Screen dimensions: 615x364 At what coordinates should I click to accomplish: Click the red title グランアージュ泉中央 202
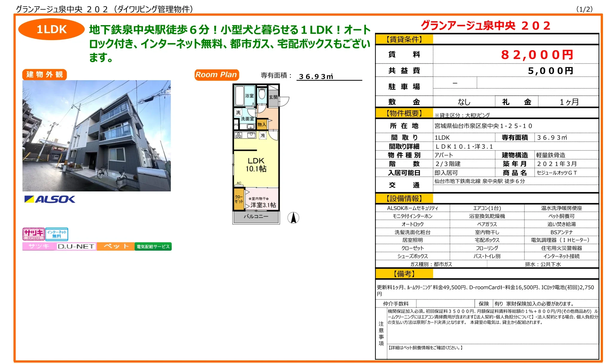(x=486, y=26)
